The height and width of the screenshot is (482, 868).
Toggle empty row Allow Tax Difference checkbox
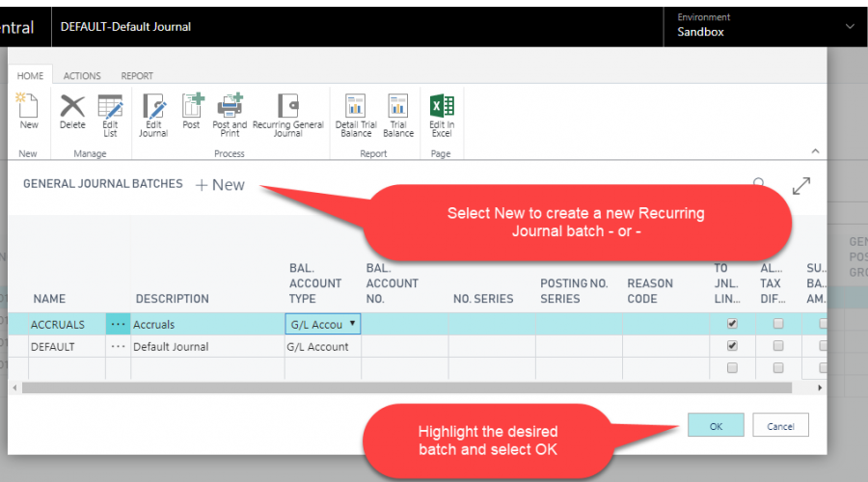tap(778, 368)
